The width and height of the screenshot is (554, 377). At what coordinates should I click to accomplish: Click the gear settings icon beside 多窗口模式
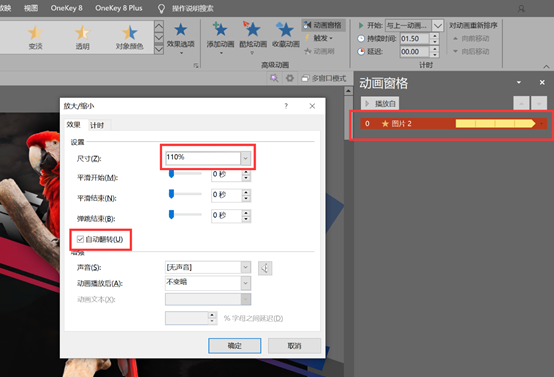pyautogui.click(x=290, y=78)
